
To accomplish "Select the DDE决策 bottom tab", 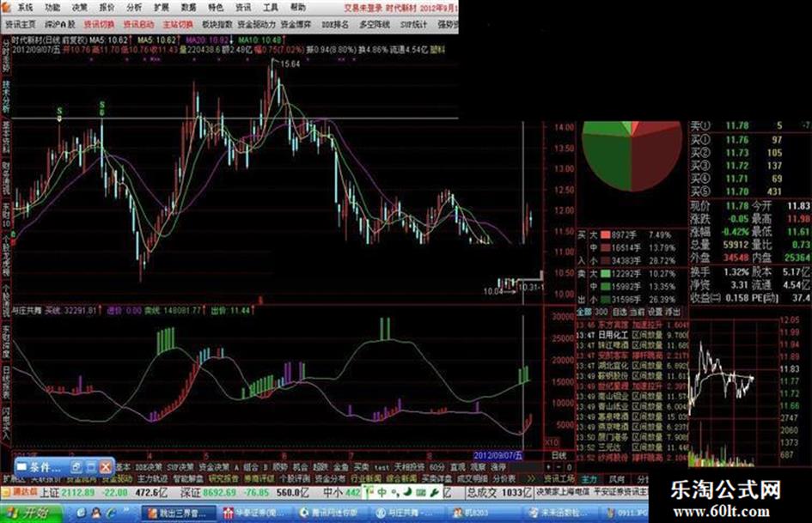I will coord(148,467).
